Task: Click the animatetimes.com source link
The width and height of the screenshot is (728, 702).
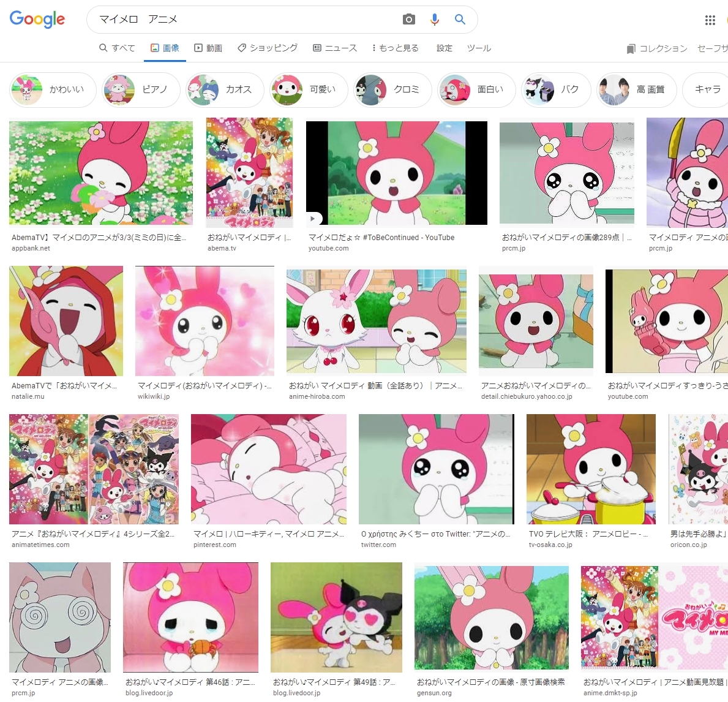Action: coord(40,545)
